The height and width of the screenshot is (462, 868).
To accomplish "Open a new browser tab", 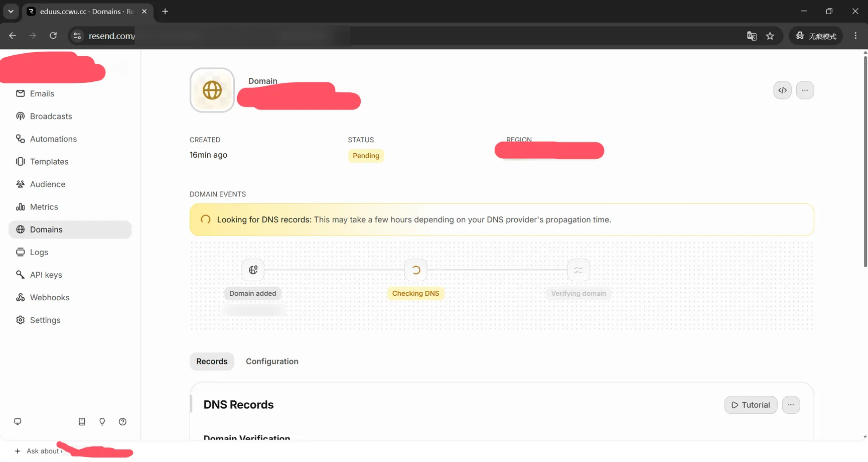I will click(x=165, y=11).
